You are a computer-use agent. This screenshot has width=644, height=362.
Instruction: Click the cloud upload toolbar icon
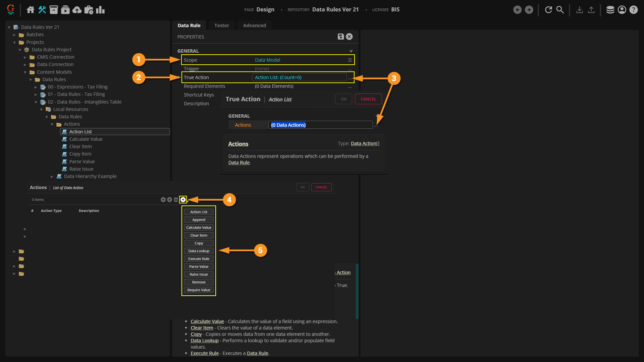(77, 10)
